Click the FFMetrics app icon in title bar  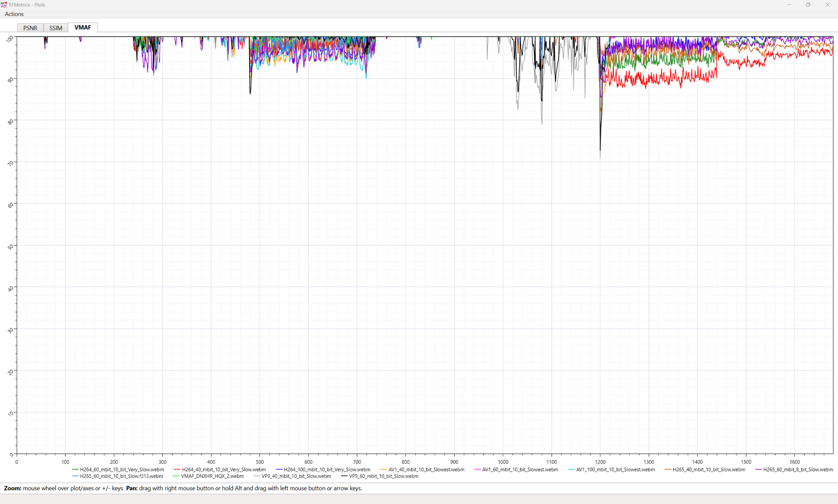pos(4,5)
